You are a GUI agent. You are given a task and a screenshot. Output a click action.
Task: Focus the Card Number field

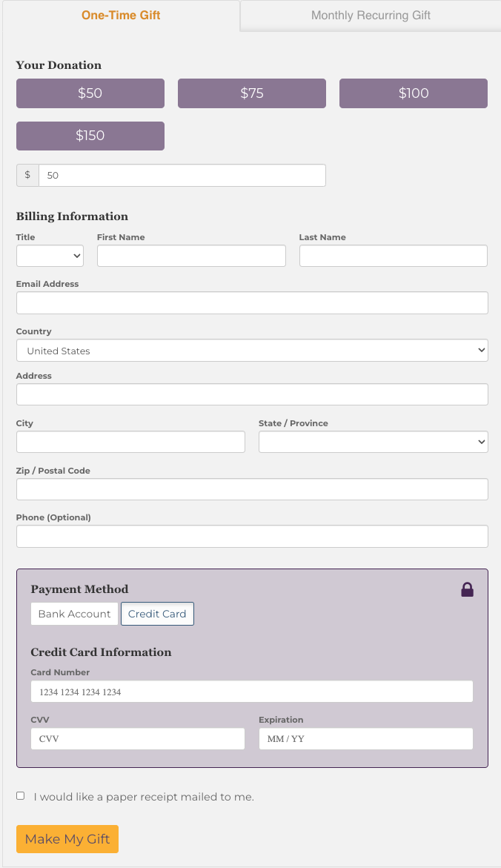252,692
